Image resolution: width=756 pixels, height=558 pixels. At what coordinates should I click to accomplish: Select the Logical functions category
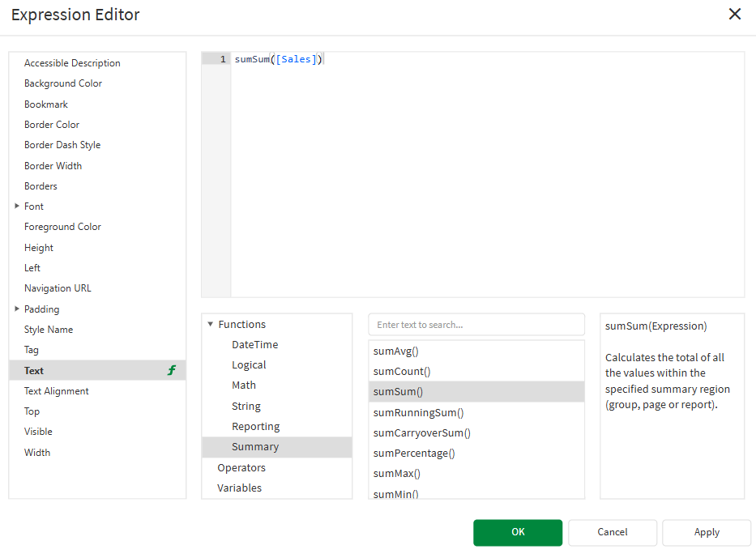click(249, 364)
